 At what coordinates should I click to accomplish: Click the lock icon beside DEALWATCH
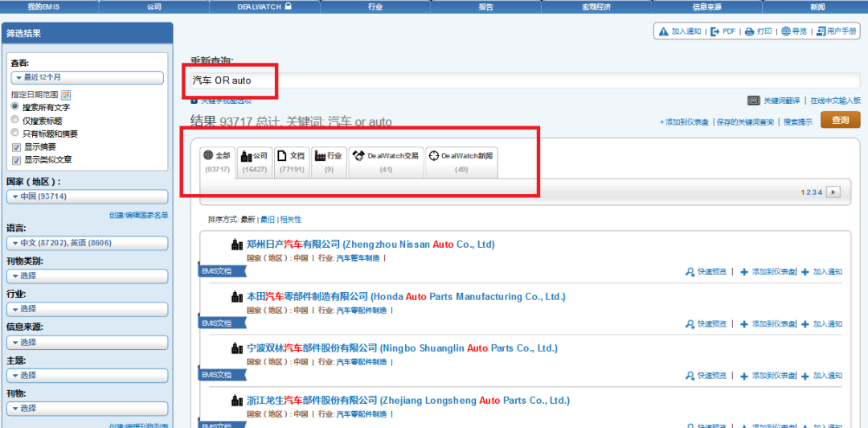pos(289,6)
